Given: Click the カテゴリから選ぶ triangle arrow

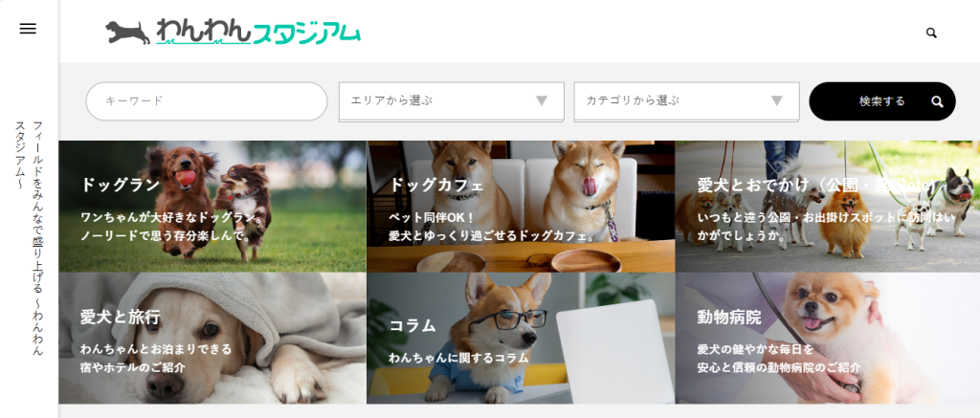Looking at the screenshot, I should [x=777, y=100].
